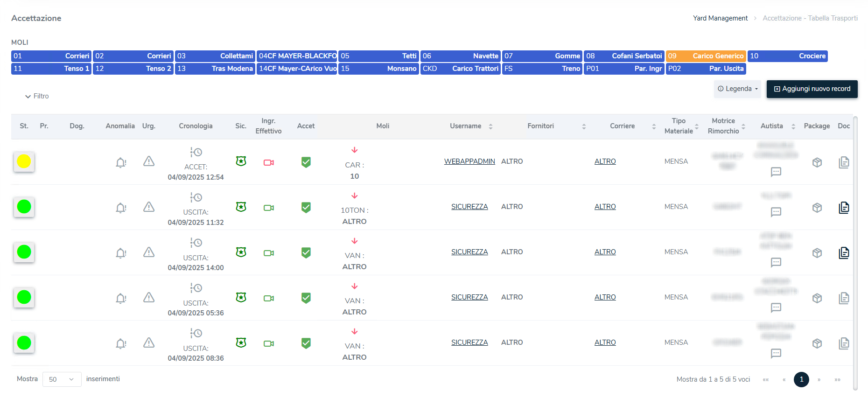Image resolution: width=868 pixels, height=398 pixels.
Task: Sort table by Username column header
Action: coord(470,126)
